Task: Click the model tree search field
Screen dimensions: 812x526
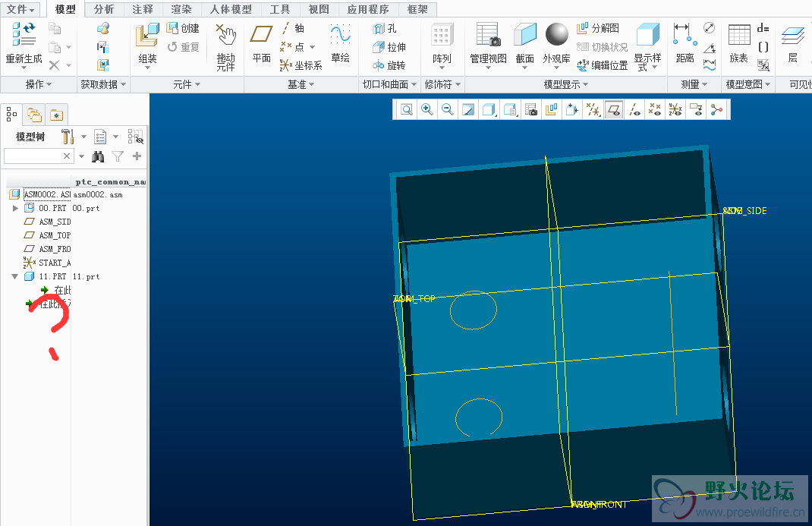Action: click(x=33, y=156)
